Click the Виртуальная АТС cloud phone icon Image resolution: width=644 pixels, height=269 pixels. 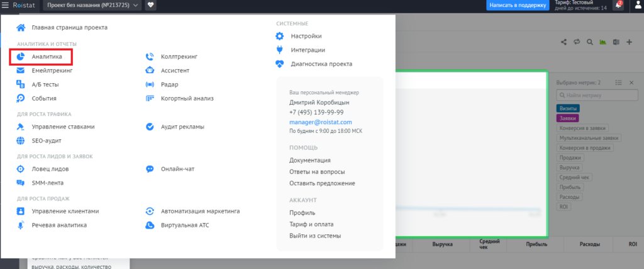click(x=150, y=226)
